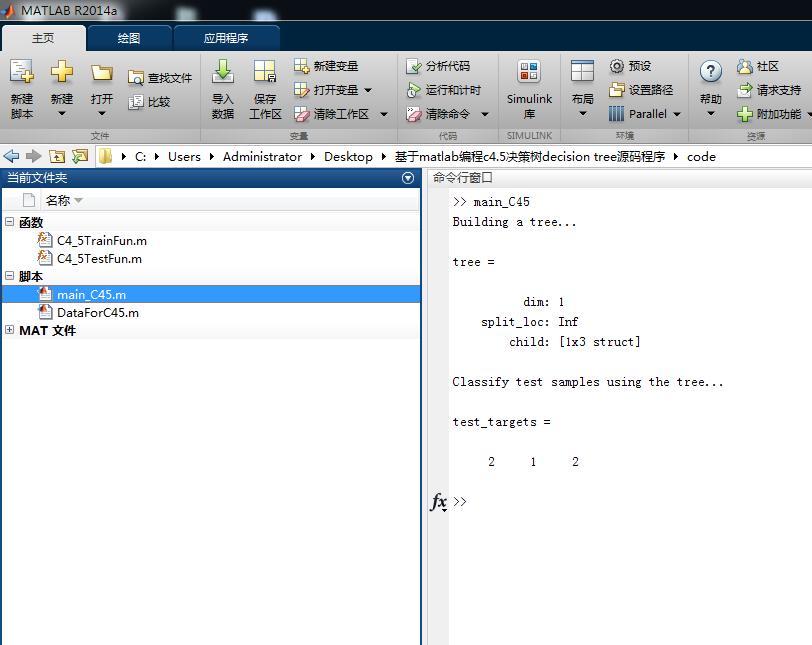812x645 pixels.
Task: Open dropdown arrow under Help (帮助)
Action: click(711, 113)
